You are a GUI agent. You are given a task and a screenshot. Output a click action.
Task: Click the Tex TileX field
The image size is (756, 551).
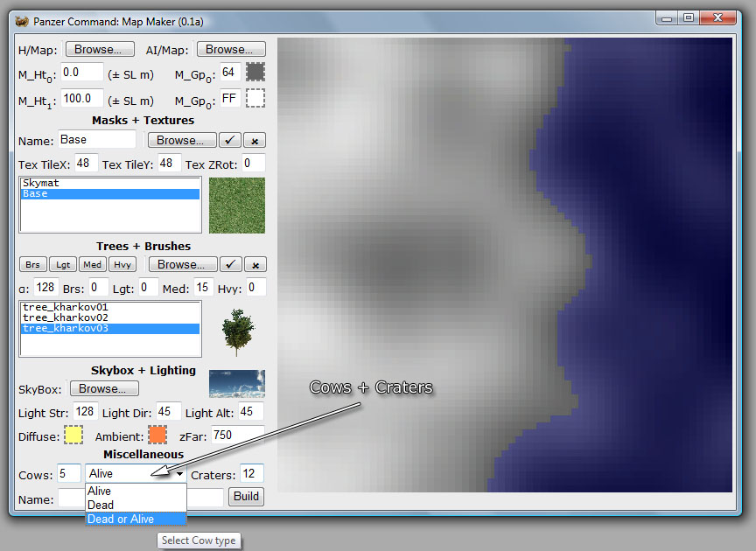(x=86, y=164)
